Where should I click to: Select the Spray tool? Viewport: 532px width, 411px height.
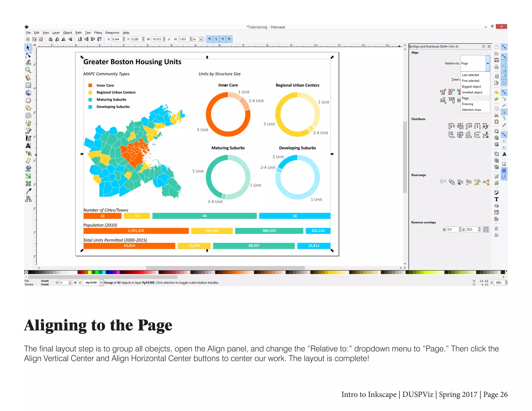click(28, 154)
